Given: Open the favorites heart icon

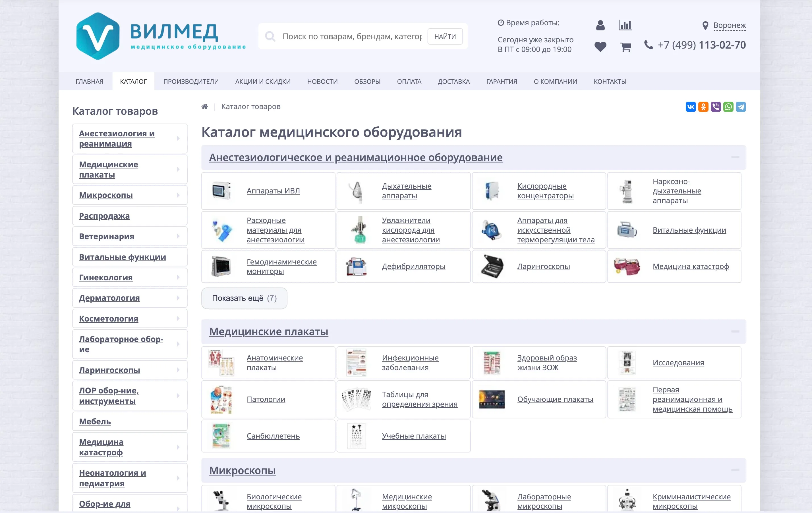Looking at the screenshot, I should (600, 47).
